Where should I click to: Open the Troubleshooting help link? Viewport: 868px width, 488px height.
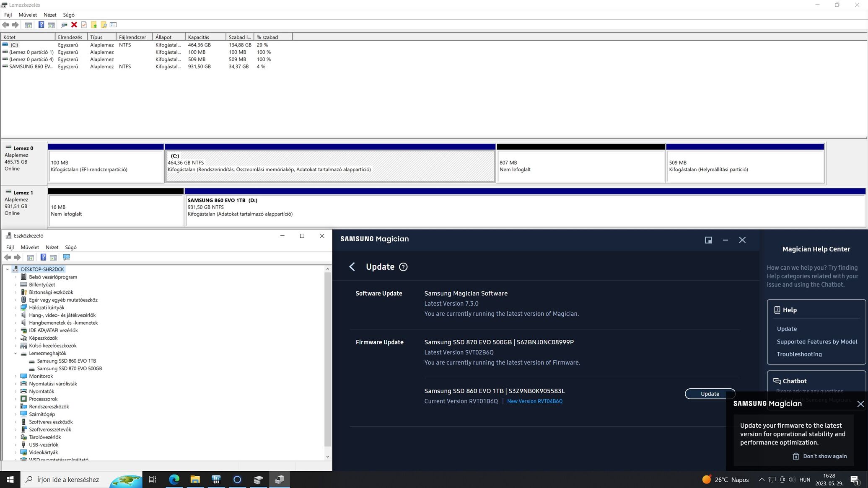pos(799,354)
